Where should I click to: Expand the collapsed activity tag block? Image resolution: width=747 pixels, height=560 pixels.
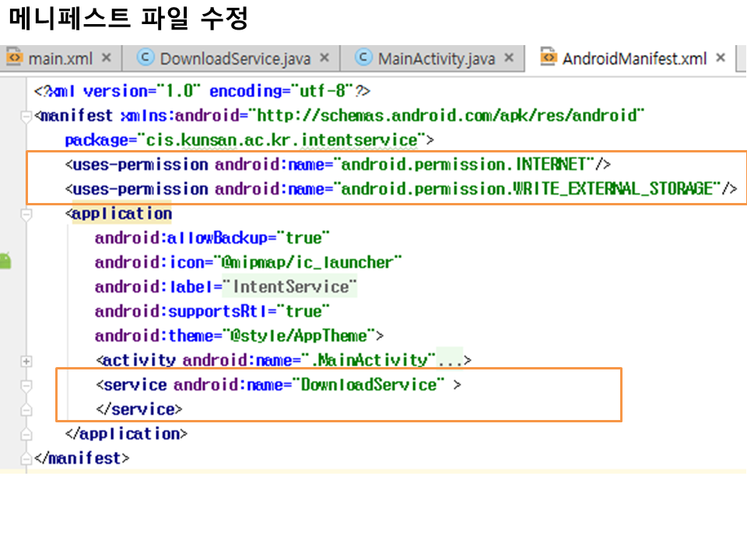(26, 361)
